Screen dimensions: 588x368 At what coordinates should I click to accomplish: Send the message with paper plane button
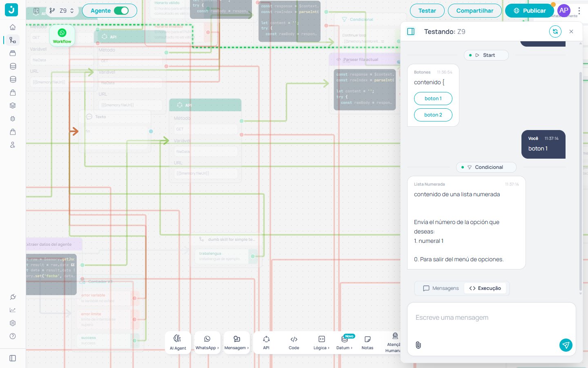click(x=566, y=345)
